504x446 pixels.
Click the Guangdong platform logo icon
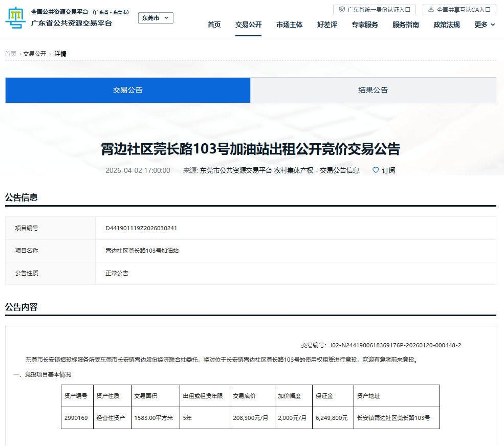16,18
